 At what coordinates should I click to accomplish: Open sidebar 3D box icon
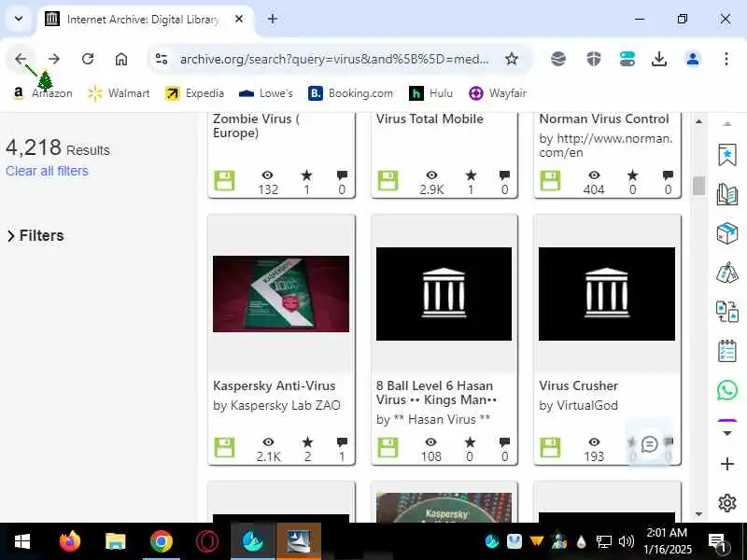[x=727, y=233]
